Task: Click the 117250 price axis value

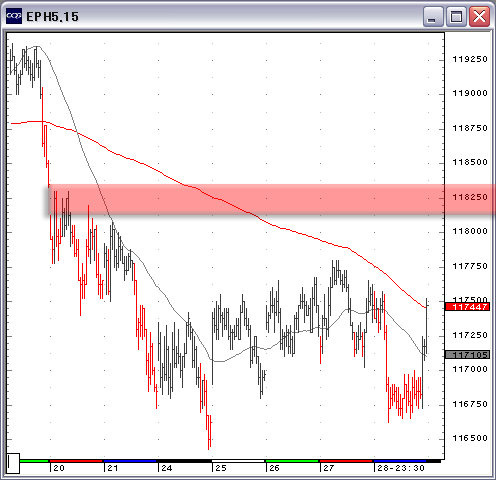Action: point(469,335)
